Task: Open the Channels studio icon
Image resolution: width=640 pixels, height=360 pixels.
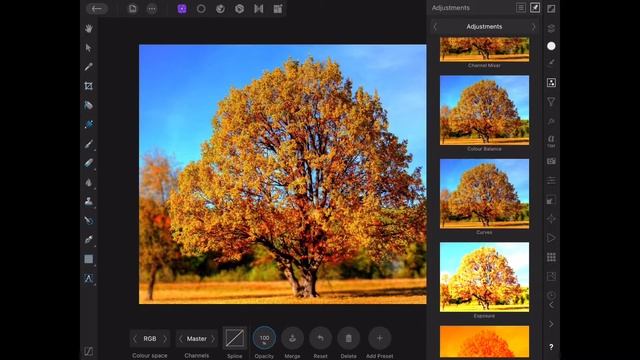Action: [x=551, y=180]
